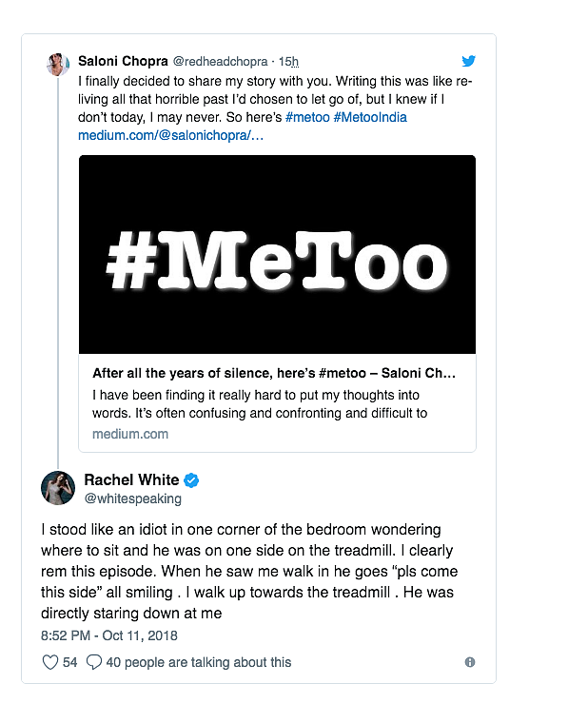
Task: Click the 15h timestamp
Action: pos(289,62)
